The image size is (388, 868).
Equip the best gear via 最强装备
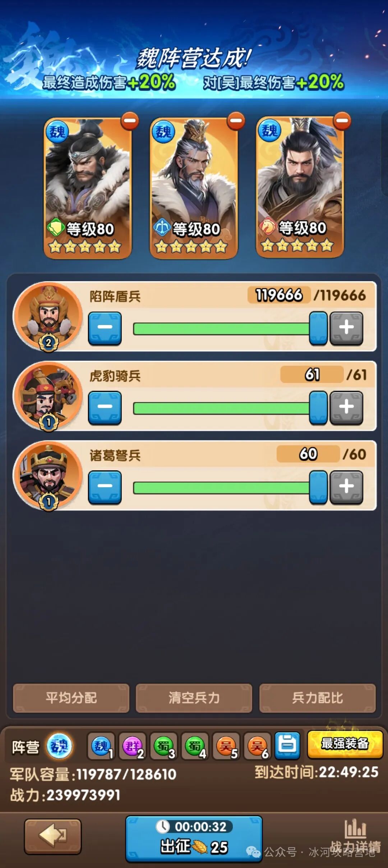[345, 744]
